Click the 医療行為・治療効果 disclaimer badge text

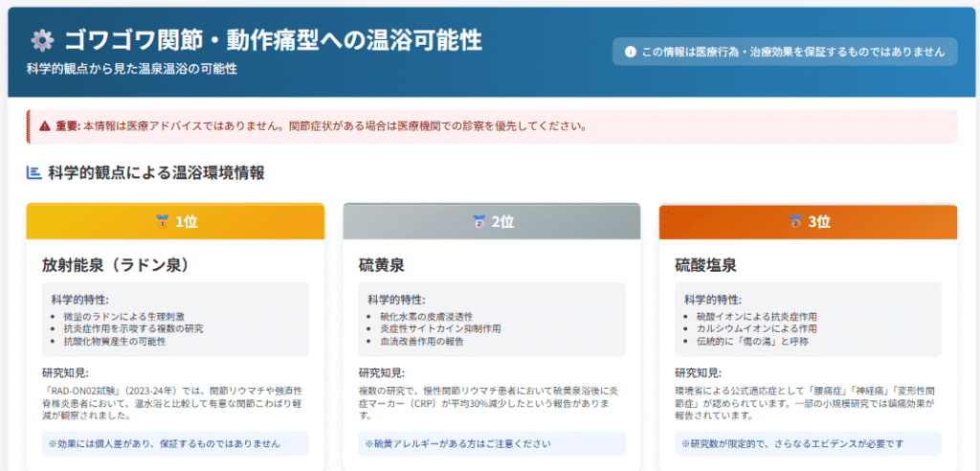click(x=792, y=52)
